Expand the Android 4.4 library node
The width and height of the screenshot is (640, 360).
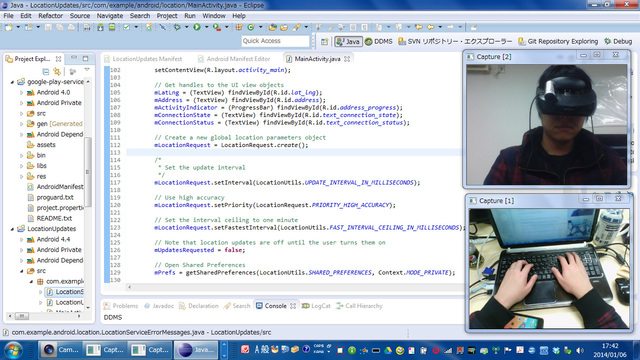[x=21, y=240]
